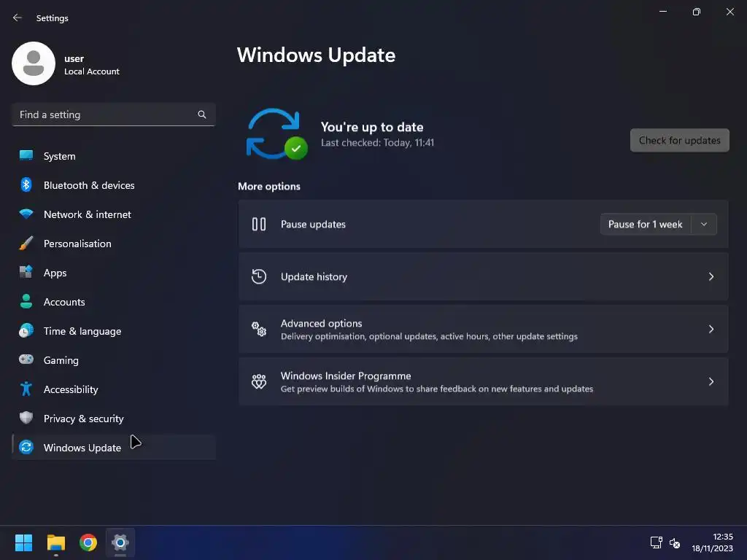This screenshot has height=560, width=747.
Task: Click the network tray icon
Action: [x=656, y=542]
